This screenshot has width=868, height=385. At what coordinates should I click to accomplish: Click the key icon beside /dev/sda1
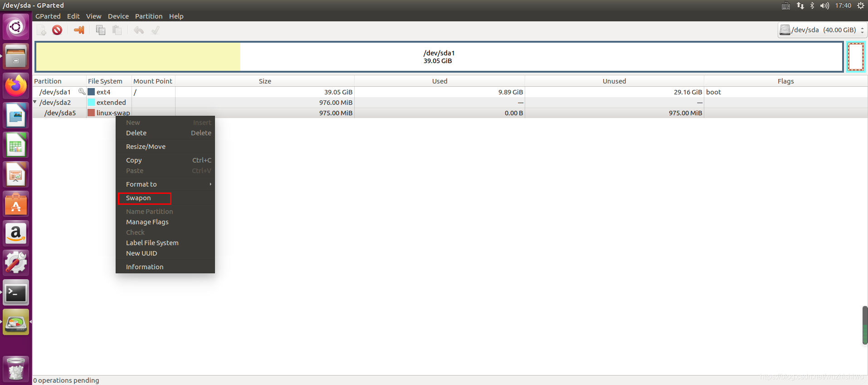pyautogui.click(x=82, y=92)
